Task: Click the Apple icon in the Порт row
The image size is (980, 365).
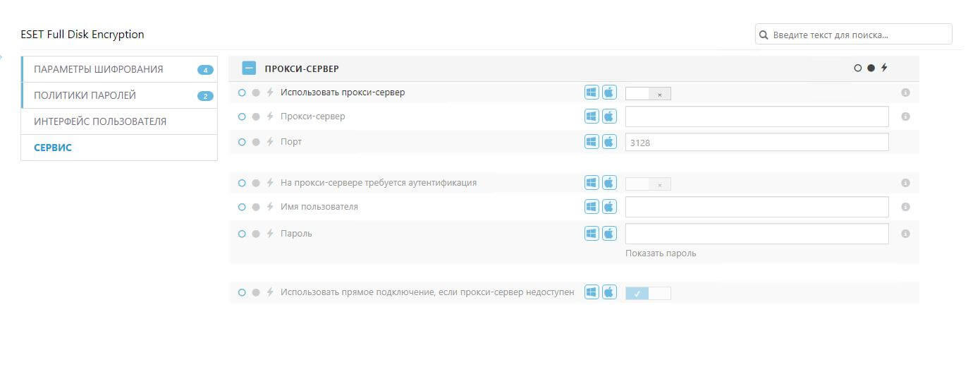Action: pos(609,142)
